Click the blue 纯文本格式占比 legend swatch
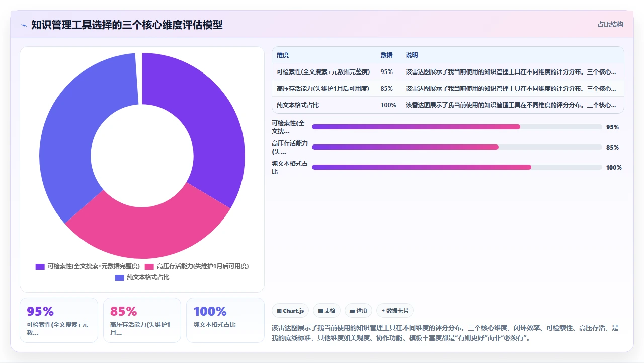The width and height of the screenshot is (644, 363). [x=119, y=277]
